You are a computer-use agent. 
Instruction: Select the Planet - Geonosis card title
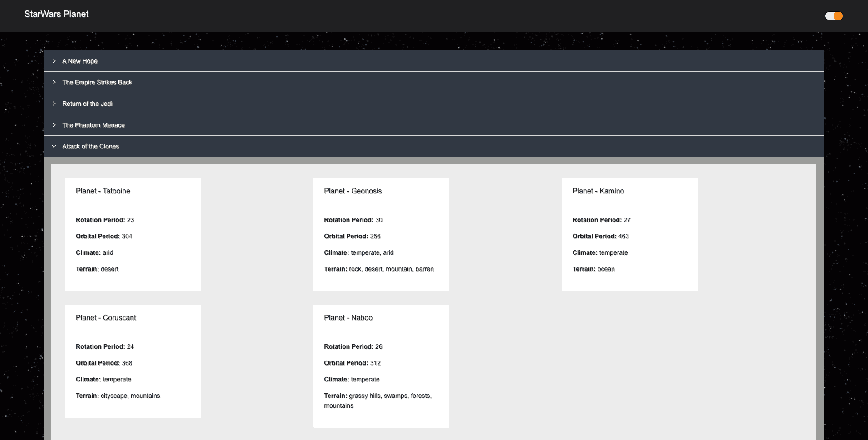[x=353, y=191]
